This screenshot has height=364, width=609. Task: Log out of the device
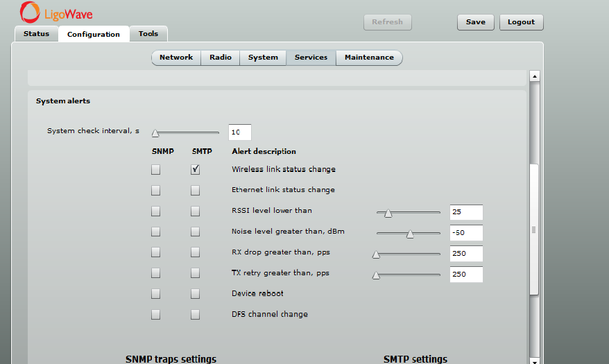[x=521, y=22]
